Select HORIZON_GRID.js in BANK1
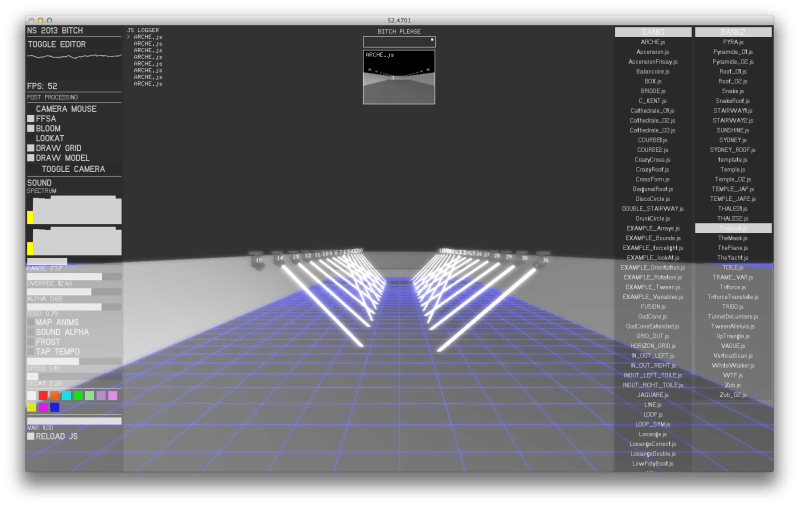The width and height of the screenshot is (799, 507). pyautogui.click(x=653, y=346)
